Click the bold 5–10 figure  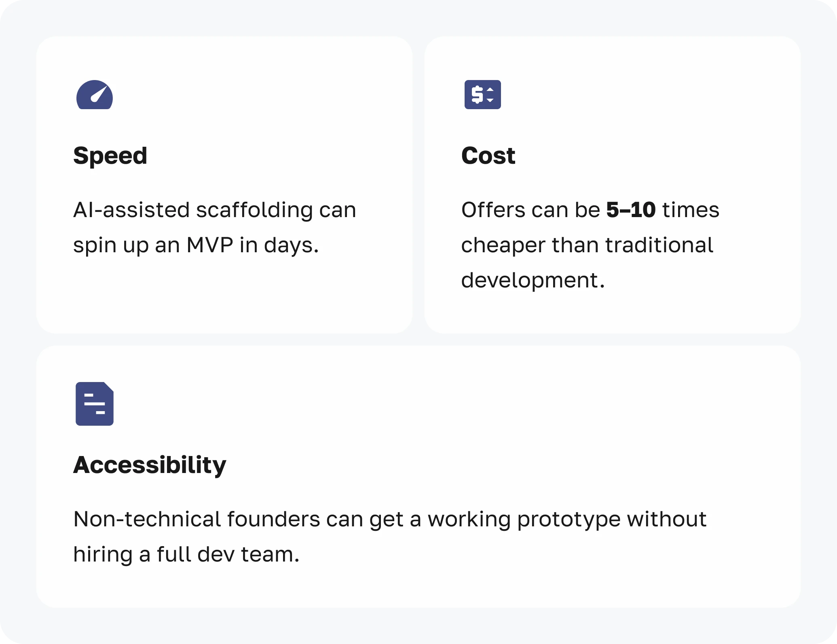(631, 210)
